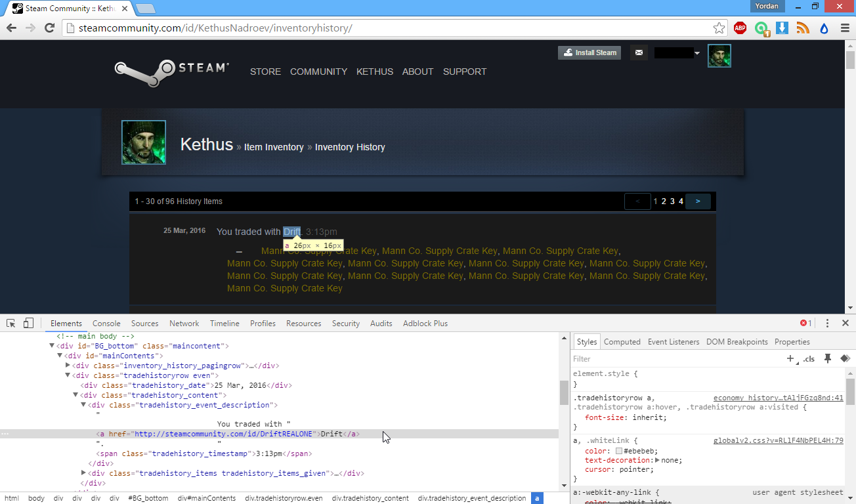Click the RSS feed extension icon

coord(803,28)
